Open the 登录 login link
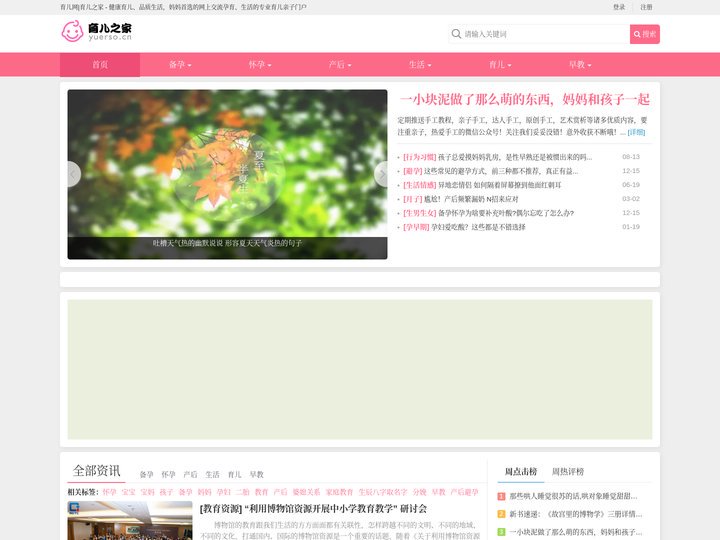The height and width of the screenshot is (540, 720). pyautogui.click(x=619, y=7)
